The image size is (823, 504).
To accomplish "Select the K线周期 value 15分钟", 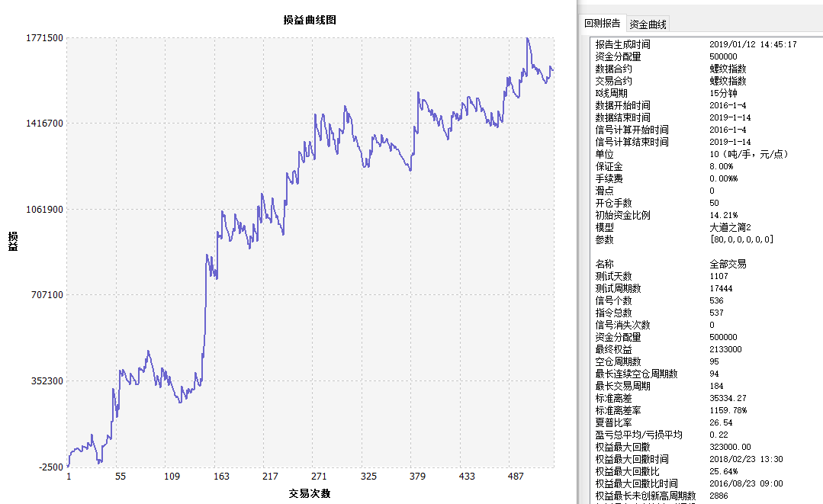I will 723,93.
